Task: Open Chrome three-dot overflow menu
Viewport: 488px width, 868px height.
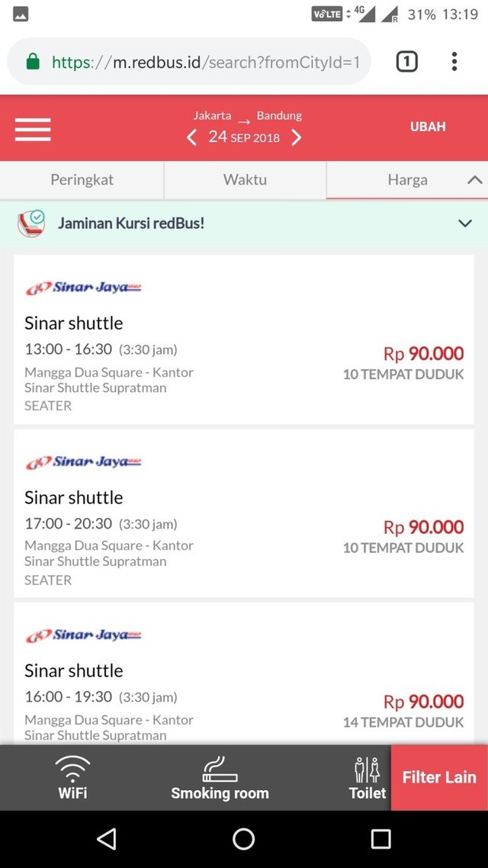Action: (454, 62)
